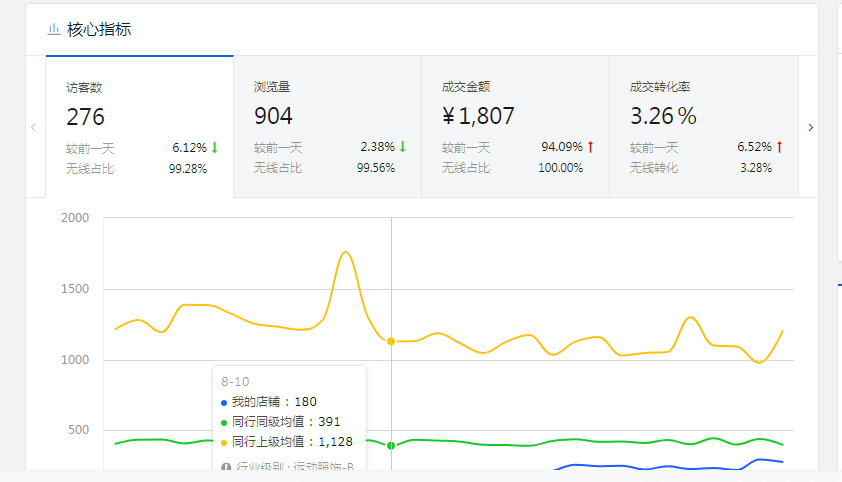
Task: Click the tall peak of the yellow line
Action: click(345, 252)
